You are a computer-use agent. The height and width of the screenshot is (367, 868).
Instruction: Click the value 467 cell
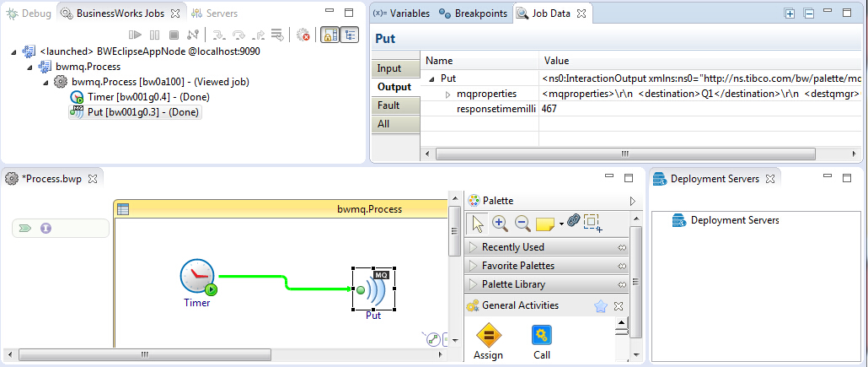(x=549, y=109)
